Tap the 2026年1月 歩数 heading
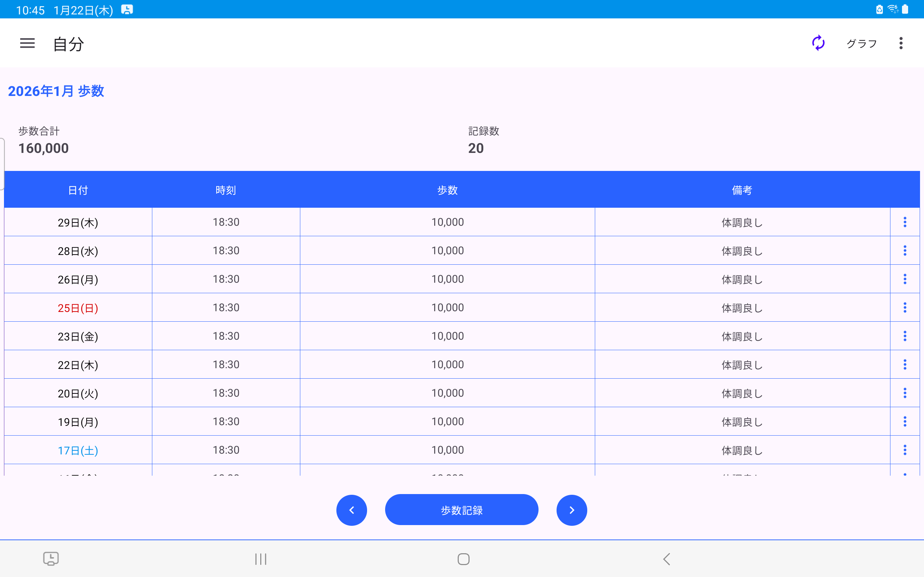 click(56, 91)
